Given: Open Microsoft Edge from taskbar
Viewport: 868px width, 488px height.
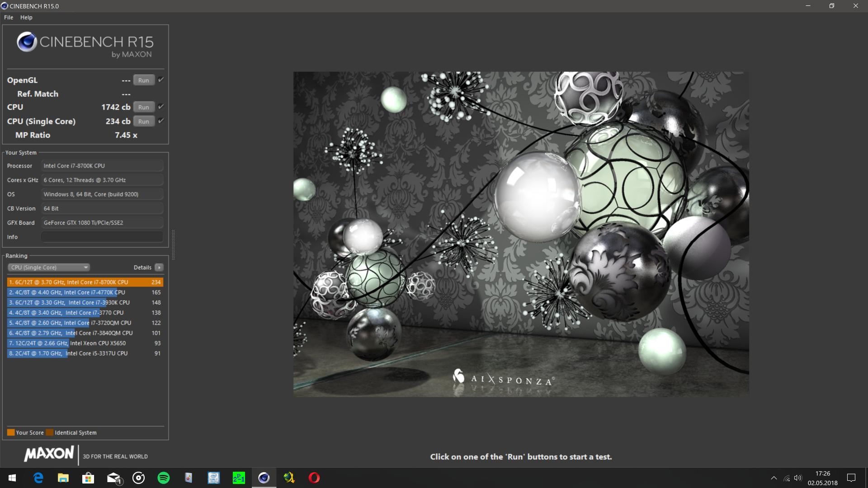Looking at the screenshot, I should [38, 478].
